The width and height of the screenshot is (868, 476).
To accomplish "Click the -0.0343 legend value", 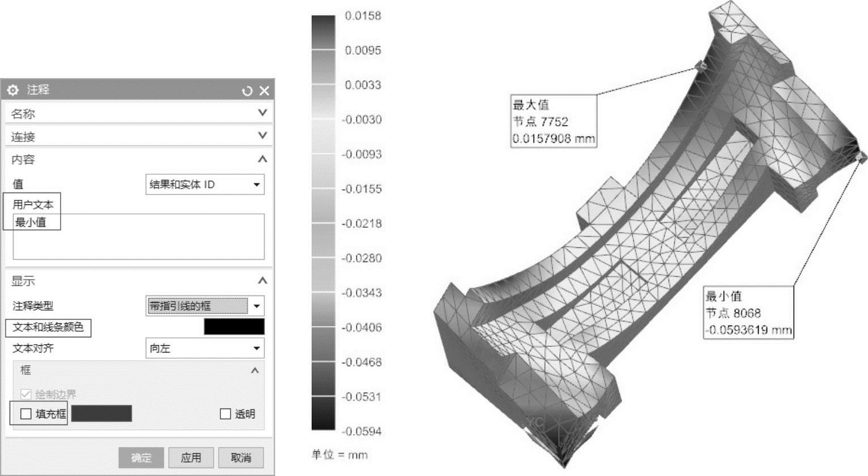I will [361, 293].
